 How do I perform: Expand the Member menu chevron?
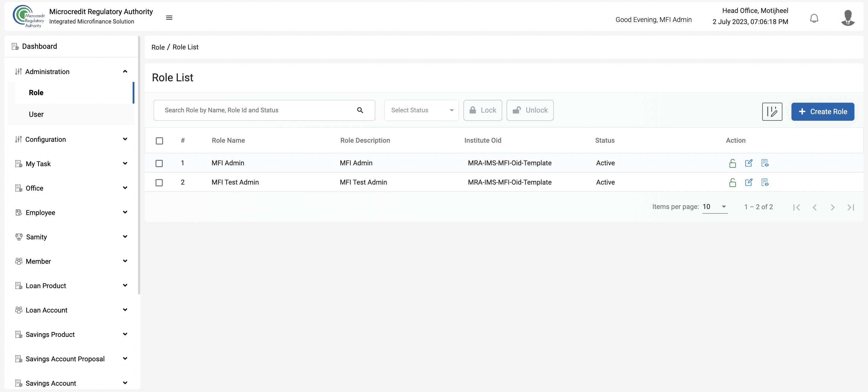pyautogui.click(x=125, y=261)
